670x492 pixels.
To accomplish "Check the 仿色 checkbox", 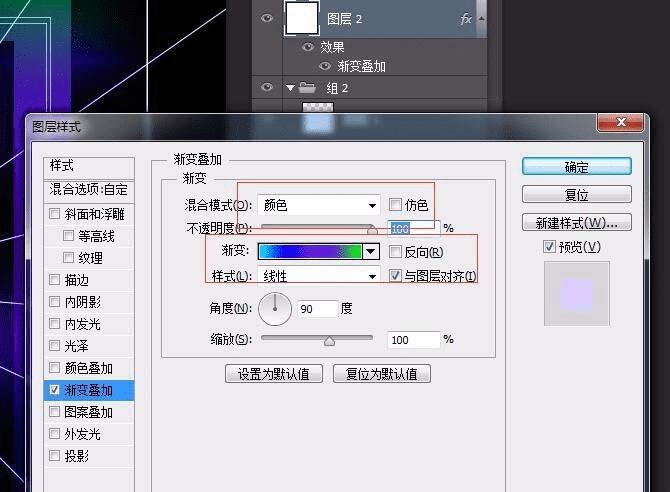I will pos(395,205).
